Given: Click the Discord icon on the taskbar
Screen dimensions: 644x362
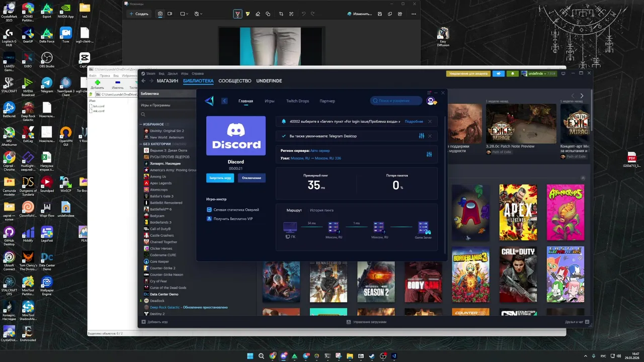Looking at the screenshot, I should click(284, 356).
